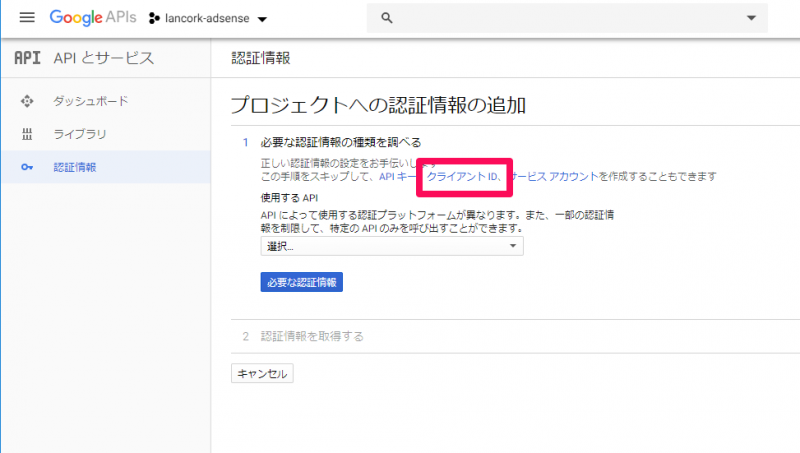
Task: Click the magnifier search icon
Action: point(388,18)
